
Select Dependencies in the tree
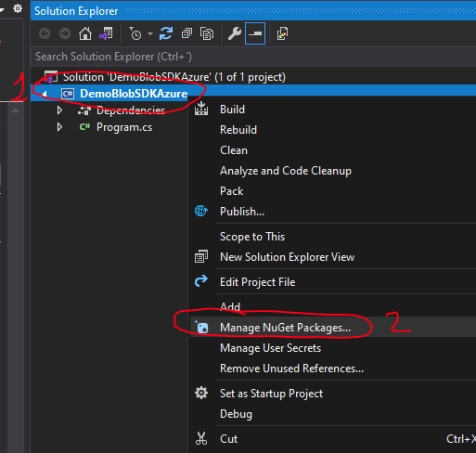131,110
